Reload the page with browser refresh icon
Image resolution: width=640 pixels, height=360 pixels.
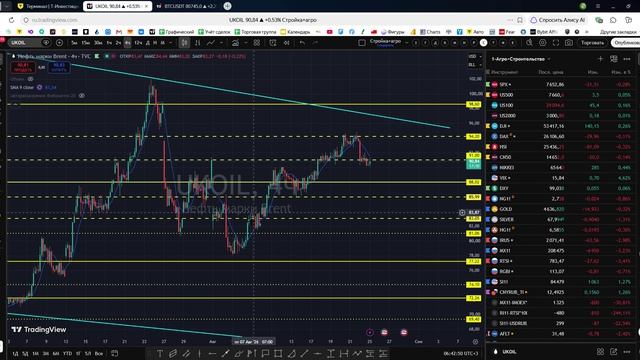tap(11, 20)
